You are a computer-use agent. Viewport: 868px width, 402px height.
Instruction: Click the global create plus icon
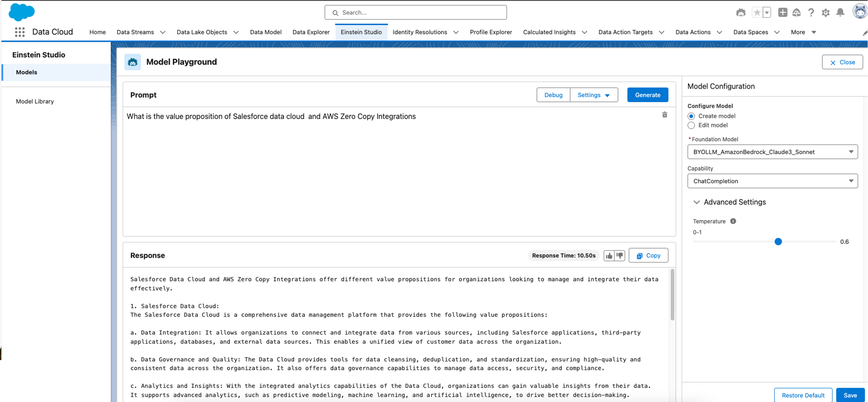point(783,13)
